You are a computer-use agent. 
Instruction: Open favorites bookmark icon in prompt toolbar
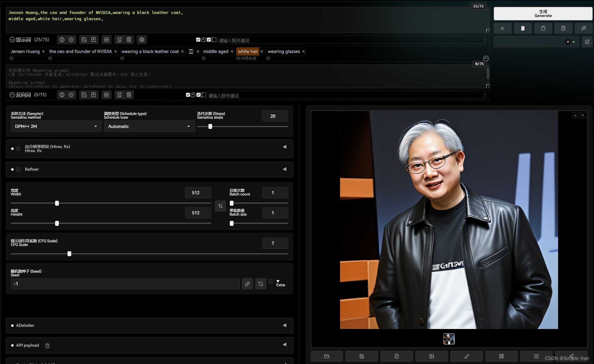point(93,40)
